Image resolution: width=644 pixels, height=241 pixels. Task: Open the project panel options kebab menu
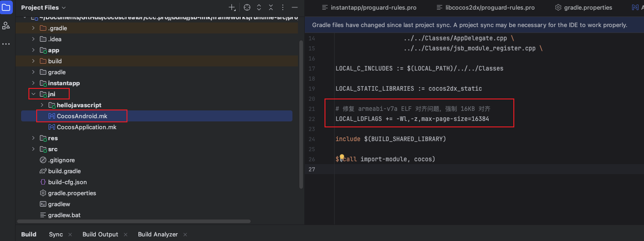pyautogui.click(x=283, y=8)
